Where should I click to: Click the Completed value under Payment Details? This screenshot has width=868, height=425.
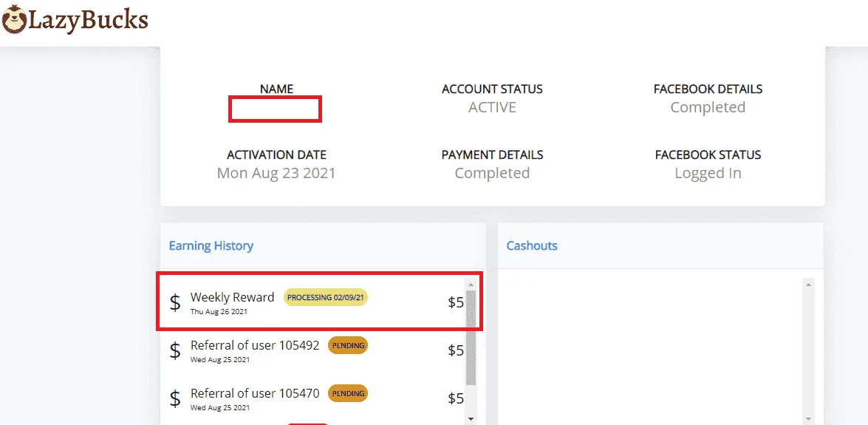pos(492,173)
